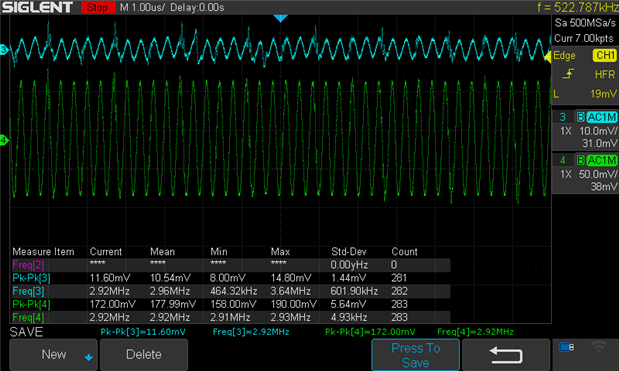Click the rising edge slope icon
The height and width of the screenshot is (371, 619).
click(x=568, y=74)
